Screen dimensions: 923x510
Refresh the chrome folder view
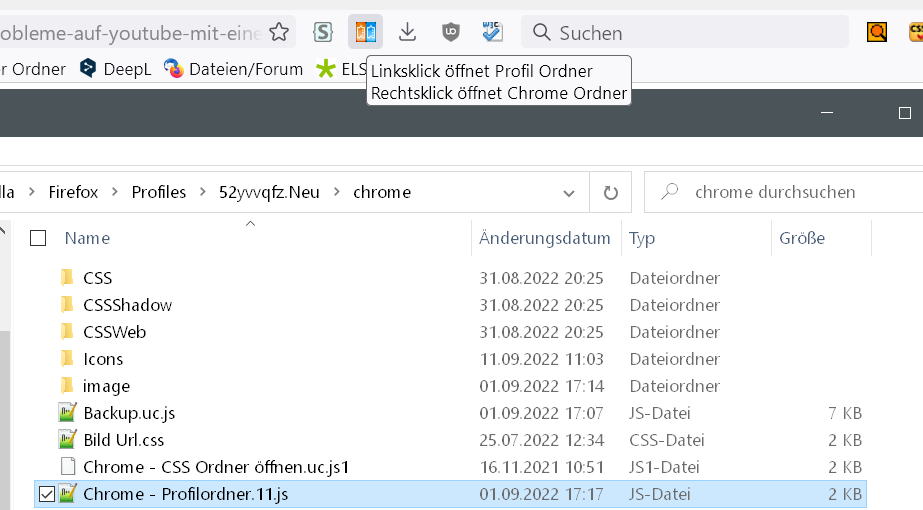(610, 192)
